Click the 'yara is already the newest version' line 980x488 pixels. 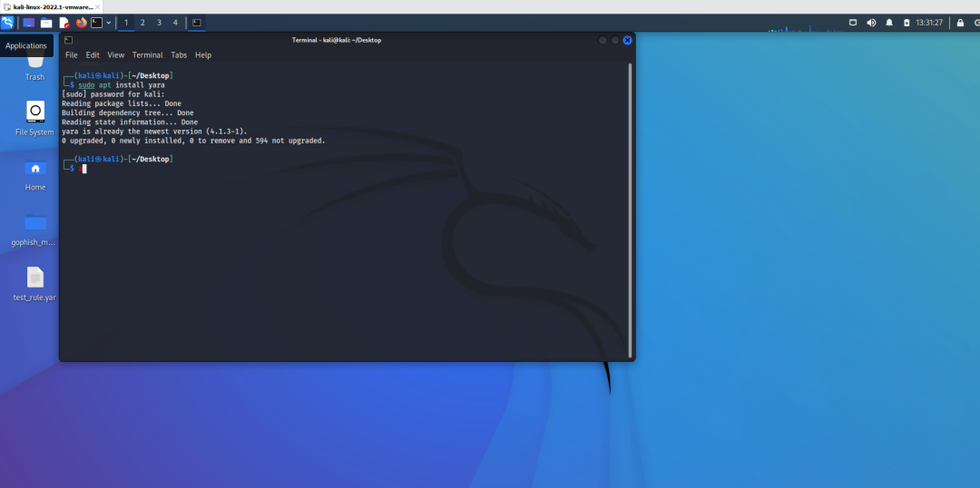tap(154, 132)
